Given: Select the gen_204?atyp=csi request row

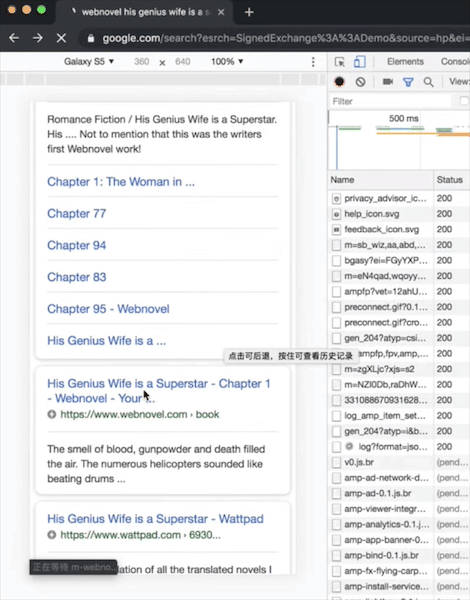Looking at the screenshot, I should tap(399, 338).
